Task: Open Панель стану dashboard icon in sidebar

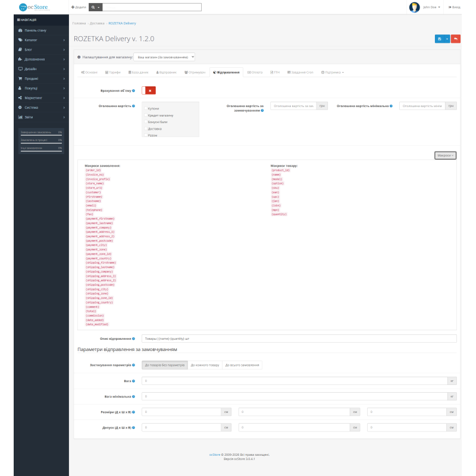Action: click(x=20, y=30)
